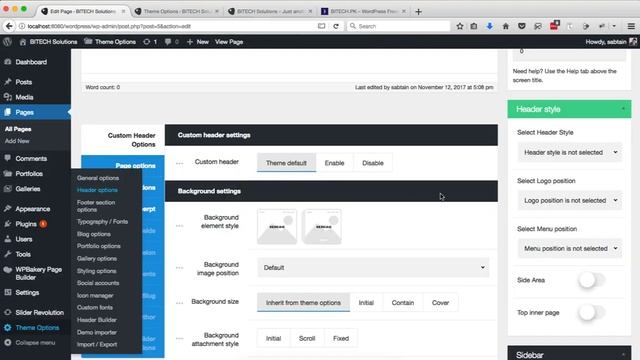The height and width of the screenshot is (360, 640).
Task: Click New in the admin bar
Action: click(198, 42)
